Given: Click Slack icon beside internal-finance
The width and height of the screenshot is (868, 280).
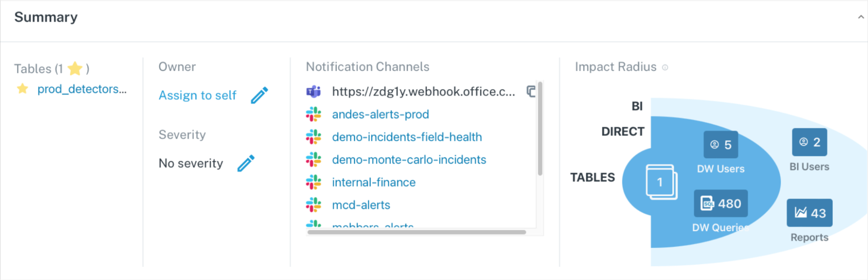Looking at the screenshot, I should click(x=313, y=182).
